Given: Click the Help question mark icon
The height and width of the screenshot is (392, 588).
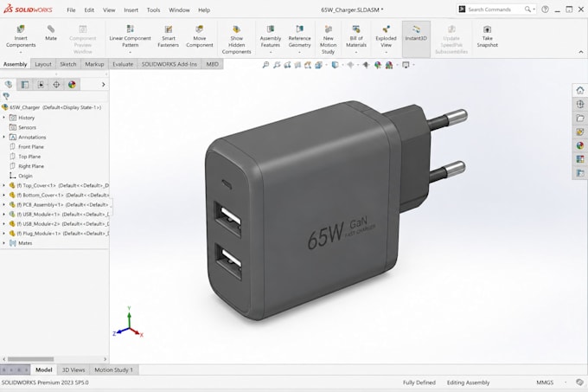Looking at the screenshot, I should pyautogui.click(x=546, y=10).
